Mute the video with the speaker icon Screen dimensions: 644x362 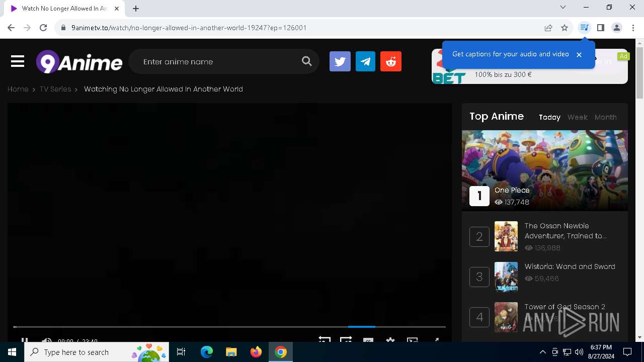click(x=46, y=340)
